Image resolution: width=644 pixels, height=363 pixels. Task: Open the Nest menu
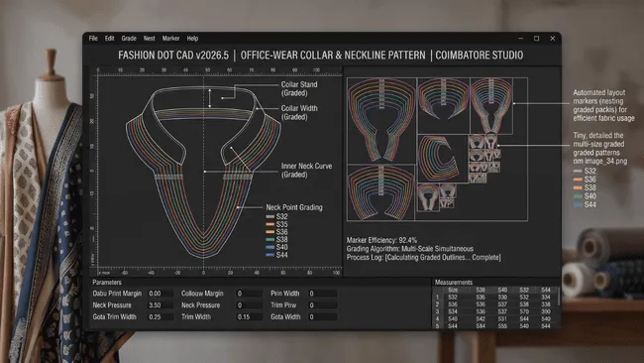(x=149, y=39)
